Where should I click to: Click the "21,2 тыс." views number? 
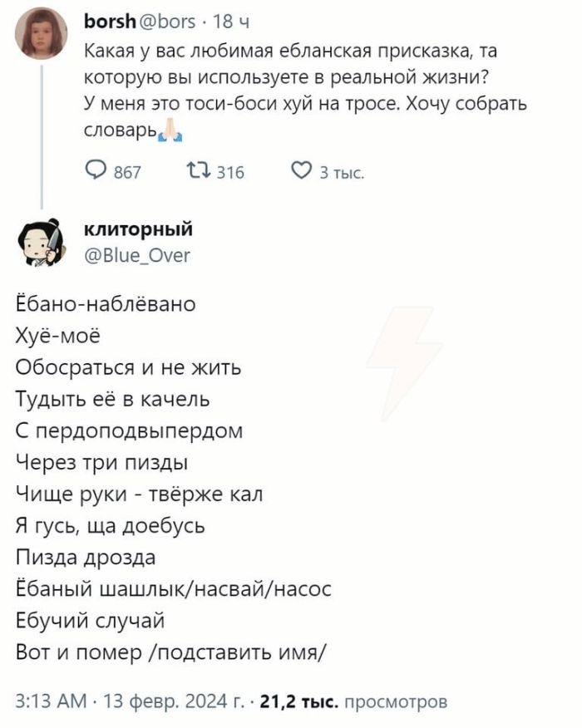tap(298, 701)
